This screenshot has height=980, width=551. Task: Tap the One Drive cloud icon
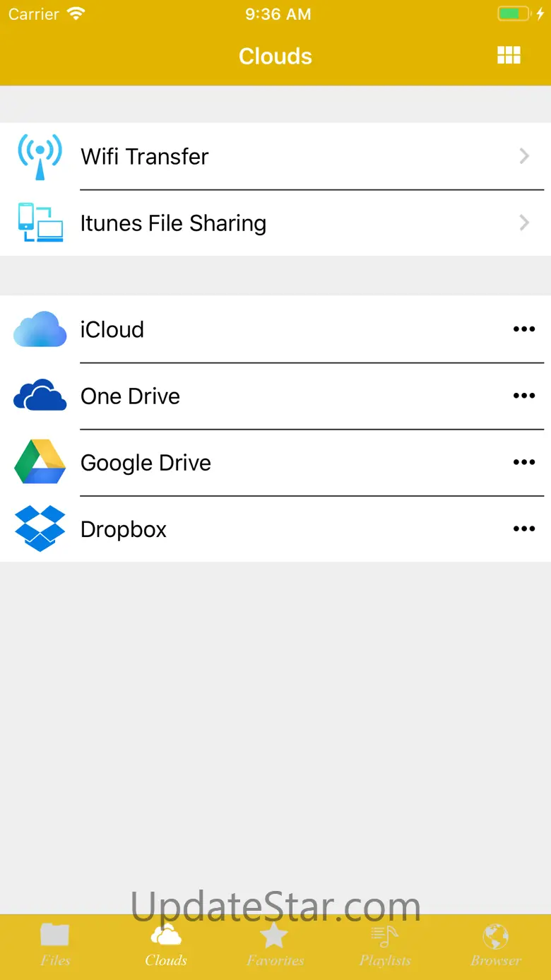(x=40, y=396)
